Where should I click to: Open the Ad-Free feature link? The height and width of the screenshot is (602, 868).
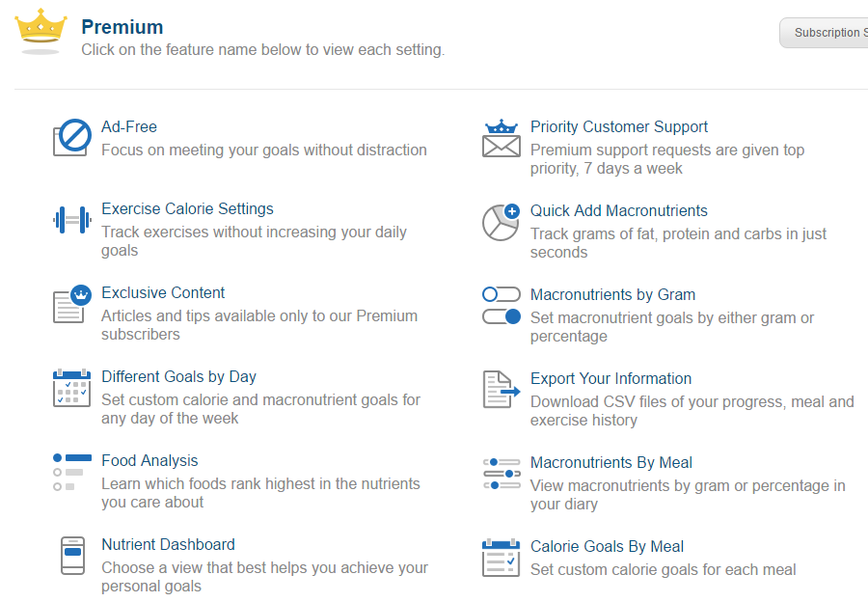point(129,126)
